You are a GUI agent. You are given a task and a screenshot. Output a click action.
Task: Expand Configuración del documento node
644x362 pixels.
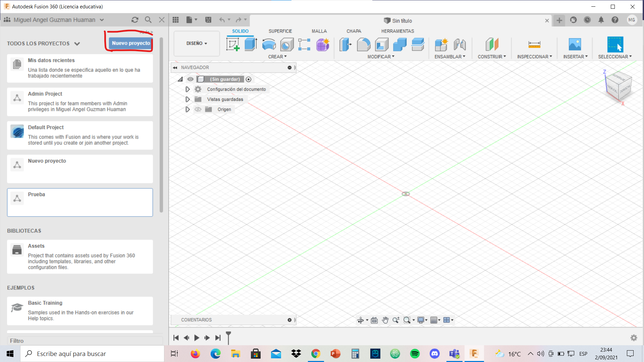pyautogui.click(x=187, y=89)
